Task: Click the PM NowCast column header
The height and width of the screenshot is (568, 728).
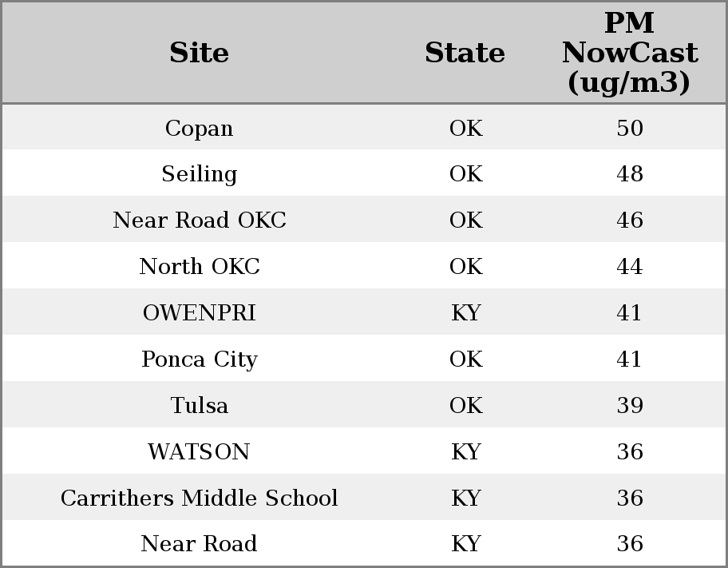Action: 629,53
